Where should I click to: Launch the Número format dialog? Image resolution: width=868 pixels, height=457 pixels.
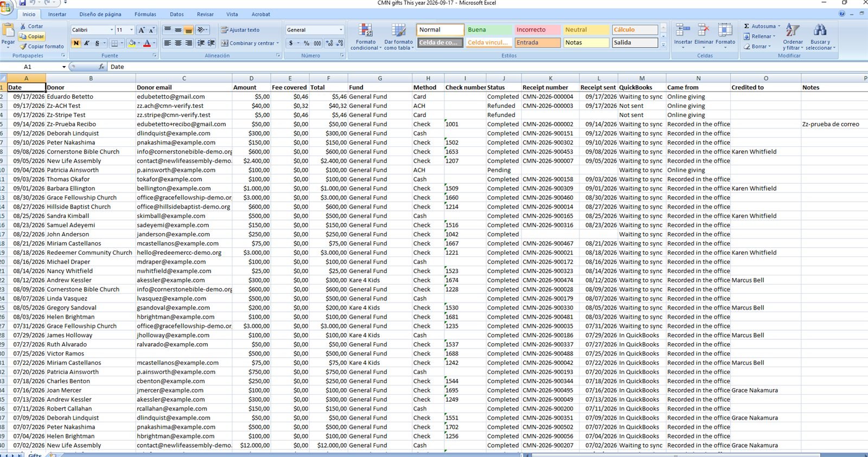pyautogui.click(x=342, y=55)
